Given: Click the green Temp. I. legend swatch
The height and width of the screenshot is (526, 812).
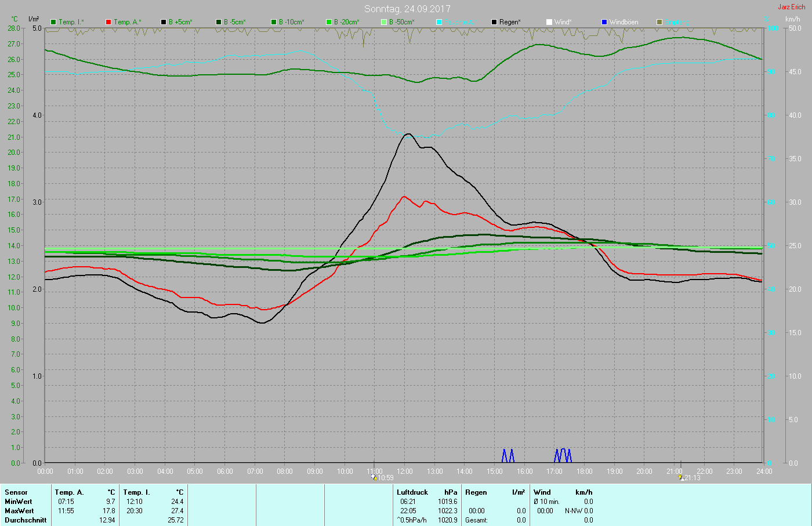Looking at the screenshot, I should click(53, 22).
